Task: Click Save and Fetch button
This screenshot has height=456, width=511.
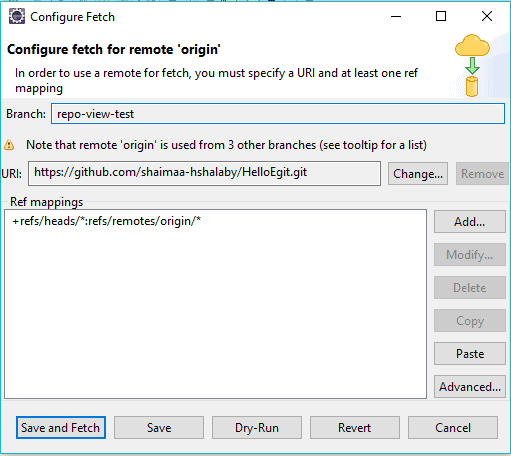Action: (x=61, y=427)
